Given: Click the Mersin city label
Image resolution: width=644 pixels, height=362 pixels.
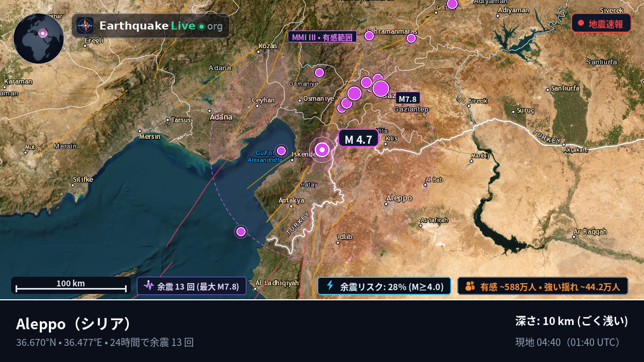Looking at the screenshot, I should pyautogui.click(x=150, y=136).
